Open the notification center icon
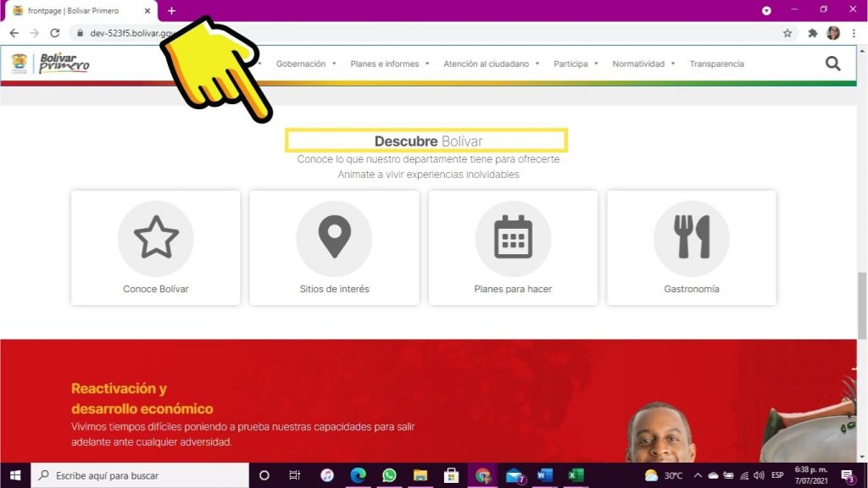868x488 pixels. pos(848,476)
